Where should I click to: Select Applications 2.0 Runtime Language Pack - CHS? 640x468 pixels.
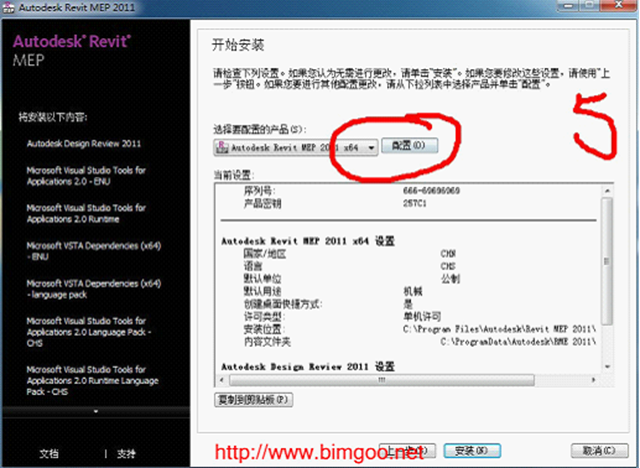tap(93, 380)
